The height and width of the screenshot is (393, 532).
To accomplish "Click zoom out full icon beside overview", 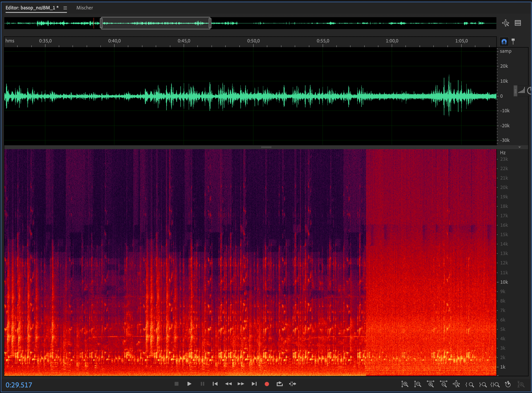I will click(506, 23).
